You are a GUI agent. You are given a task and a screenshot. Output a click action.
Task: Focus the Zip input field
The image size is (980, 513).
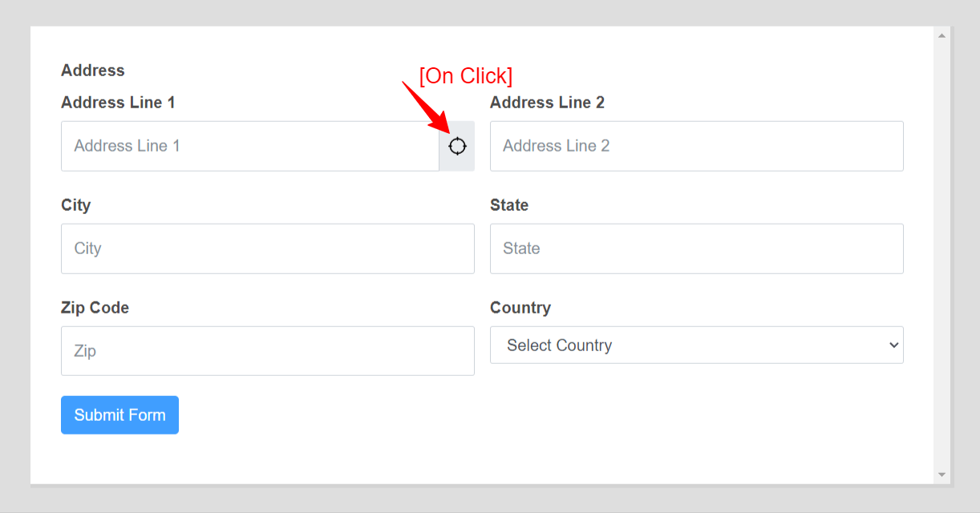(267, 351)
